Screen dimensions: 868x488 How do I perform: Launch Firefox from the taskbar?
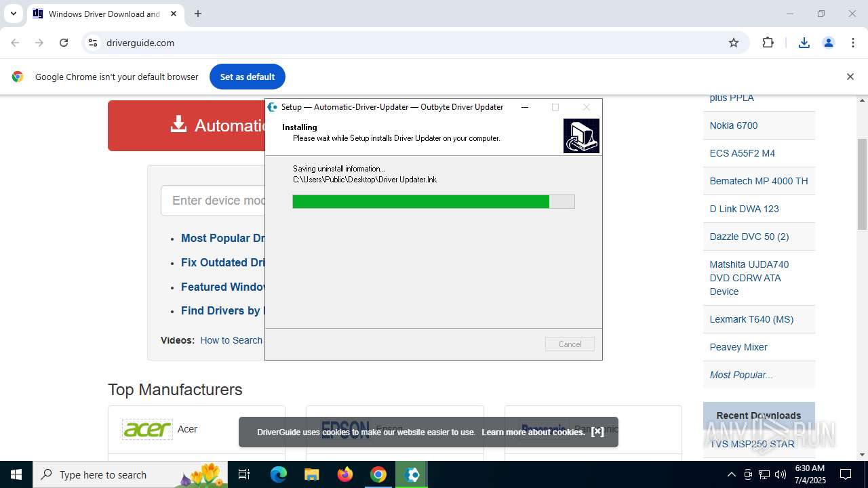click(345, 474)
